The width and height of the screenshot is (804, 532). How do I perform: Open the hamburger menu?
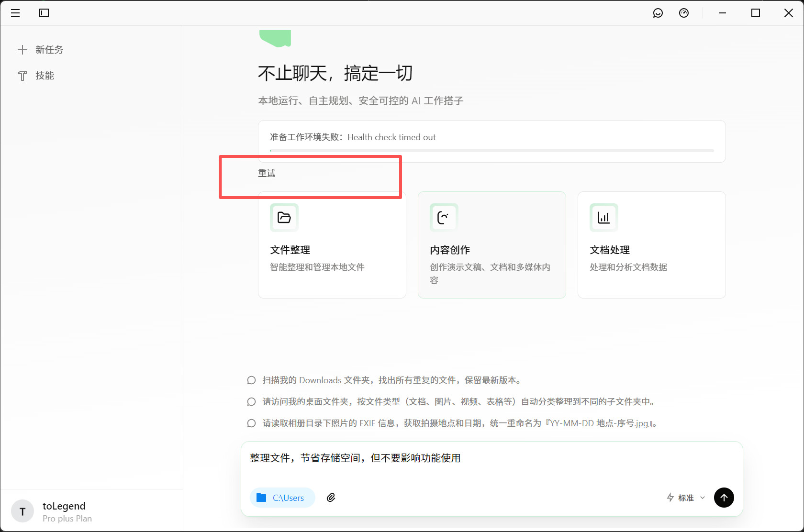click(x=15, y=13)
